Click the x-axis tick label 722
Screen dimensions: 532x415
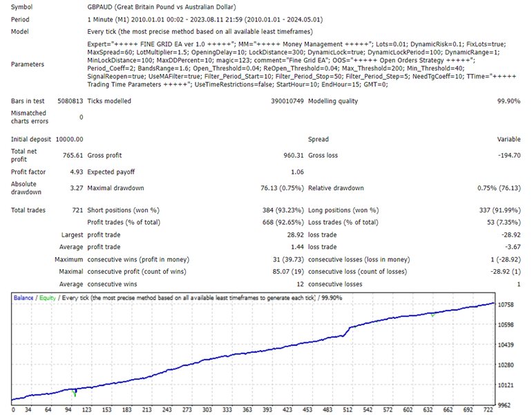pyautogui.click(x=488, y=409)
